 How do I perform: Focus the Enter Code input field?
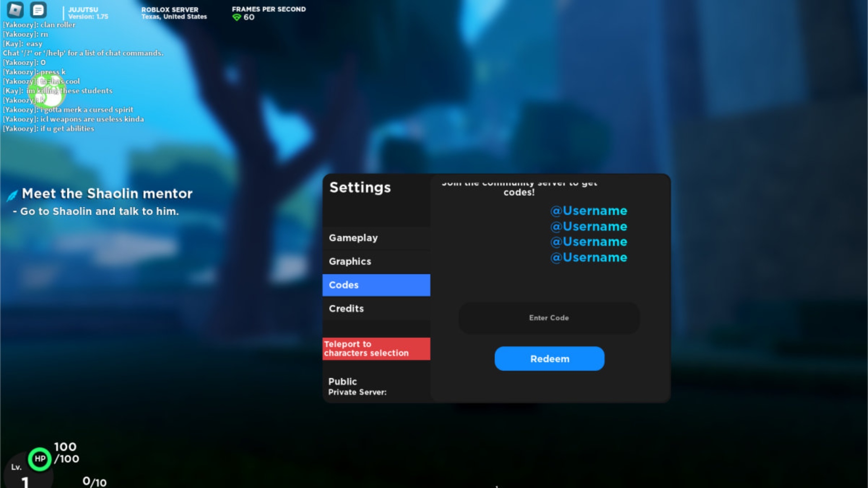[x=549, y=318]
